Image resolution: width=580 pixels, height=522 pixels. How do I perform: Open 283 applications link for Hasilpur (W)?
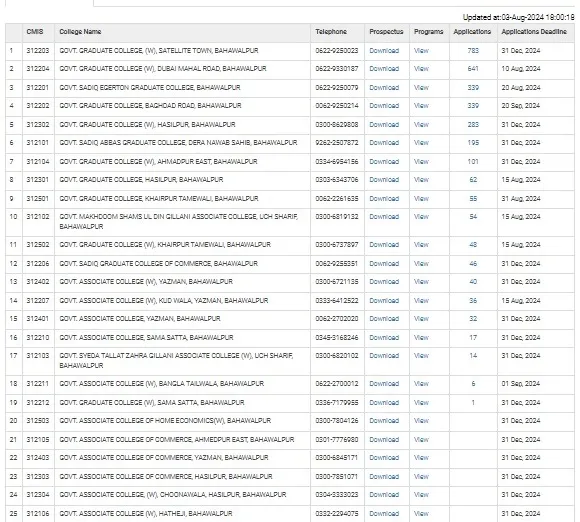473,125
